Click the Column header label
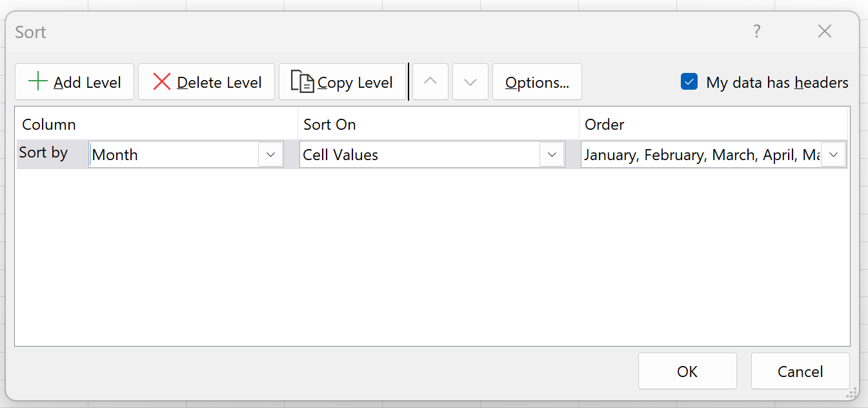Image resolution: width=868 pixels, height=408 pixels. [49, 125]
